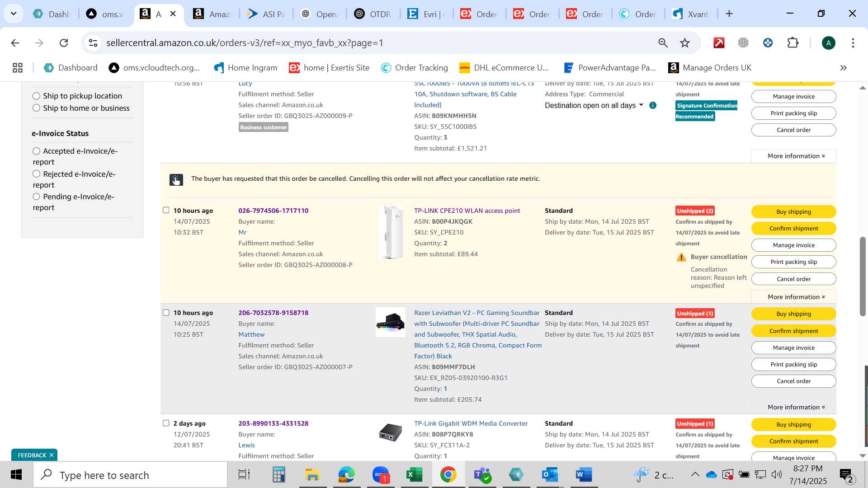868x488 pixels.
Task: Open the site information icon in address bar
Action: (93, 43)
